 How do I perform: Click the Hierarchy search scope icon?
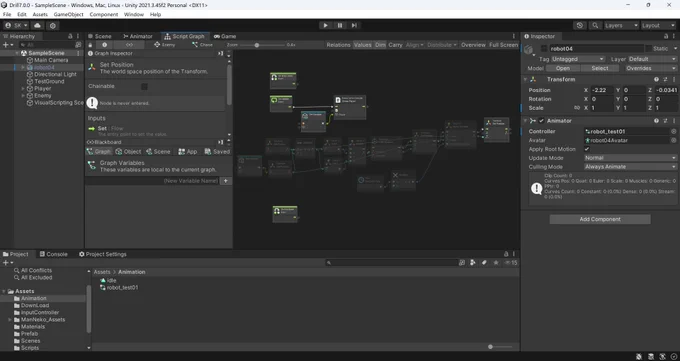78,45
